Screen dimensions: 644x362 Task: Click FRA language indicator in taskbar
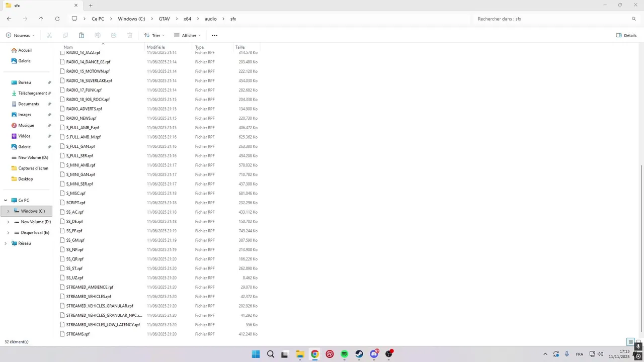coord(580,354)
